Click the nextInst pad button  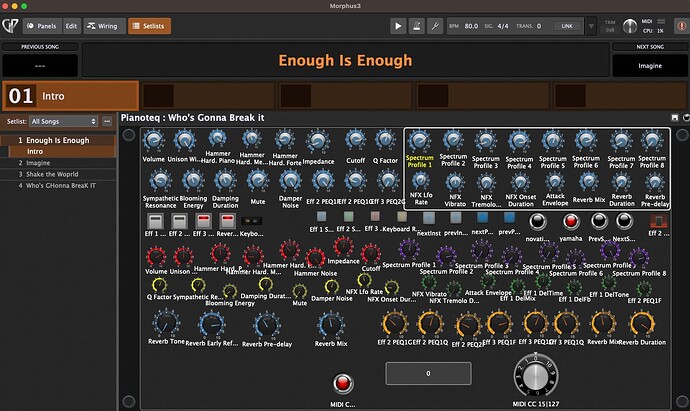429,218
